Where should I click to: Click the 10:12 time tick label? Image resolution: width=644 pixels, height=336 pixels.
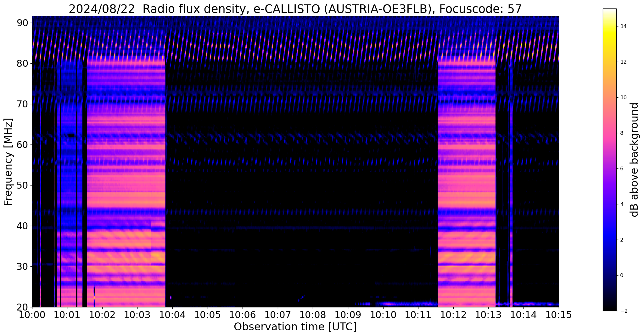point(453,315)
